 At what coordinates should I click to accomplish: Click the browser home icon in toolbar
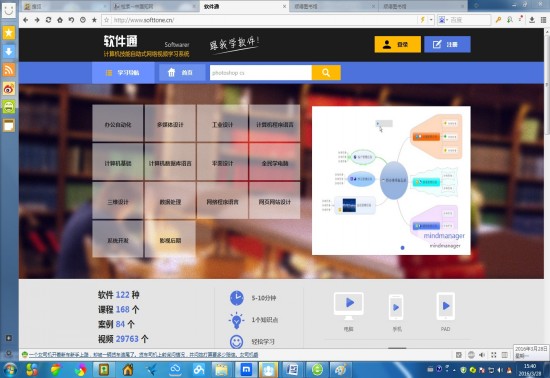click(x=60, y=20)
